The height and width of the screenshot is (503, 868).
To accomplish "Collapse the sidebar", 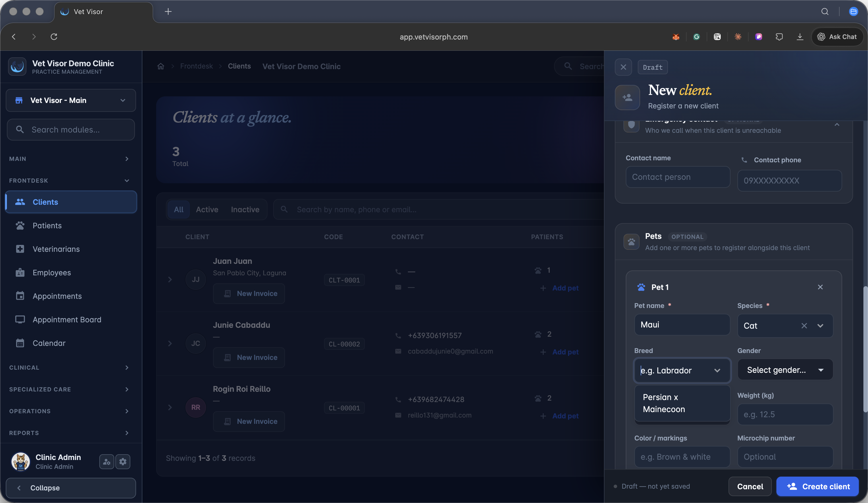I will coord(71,488).
